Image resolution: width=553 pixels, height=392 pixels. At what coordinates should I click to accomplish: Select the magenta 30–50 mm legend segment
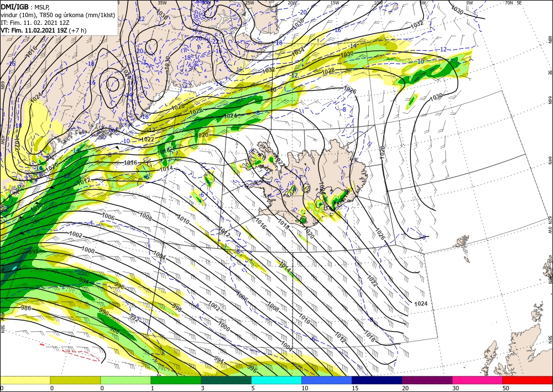[478, 380]
